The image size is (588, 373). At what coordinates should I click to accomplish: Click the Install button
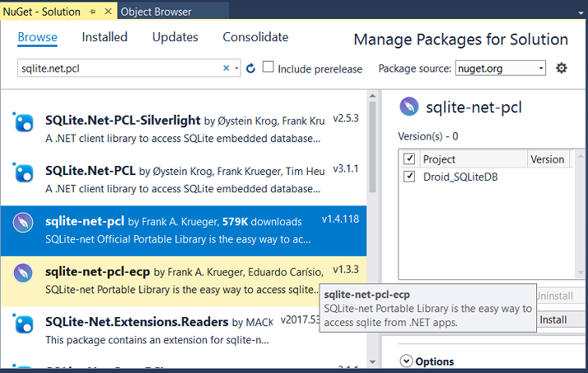click(x=561, y=320)
